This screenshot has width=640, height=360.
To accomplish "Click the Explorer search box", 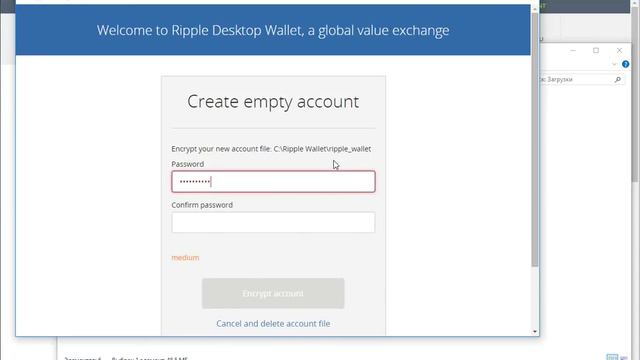I will point(582,80).
